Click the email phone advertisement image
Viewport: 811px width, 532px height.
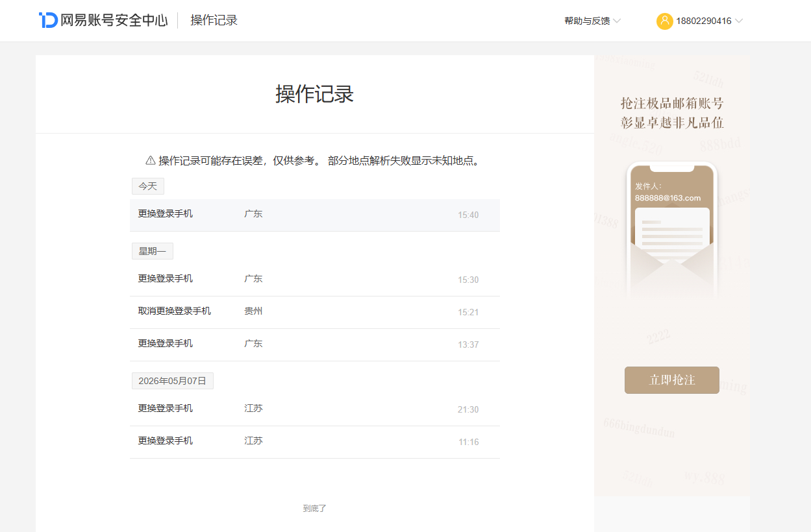(x=672, y=230)
